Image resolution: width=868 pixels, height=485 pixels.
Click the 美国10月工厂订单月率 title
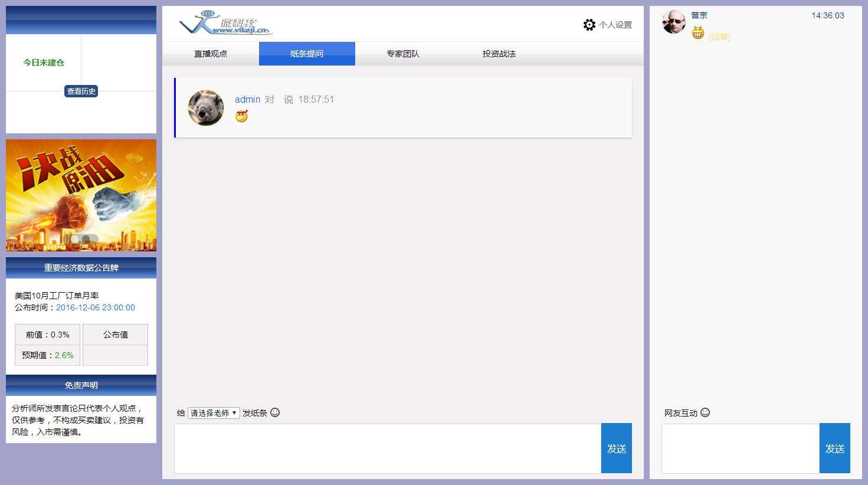[x=57, y=296]
